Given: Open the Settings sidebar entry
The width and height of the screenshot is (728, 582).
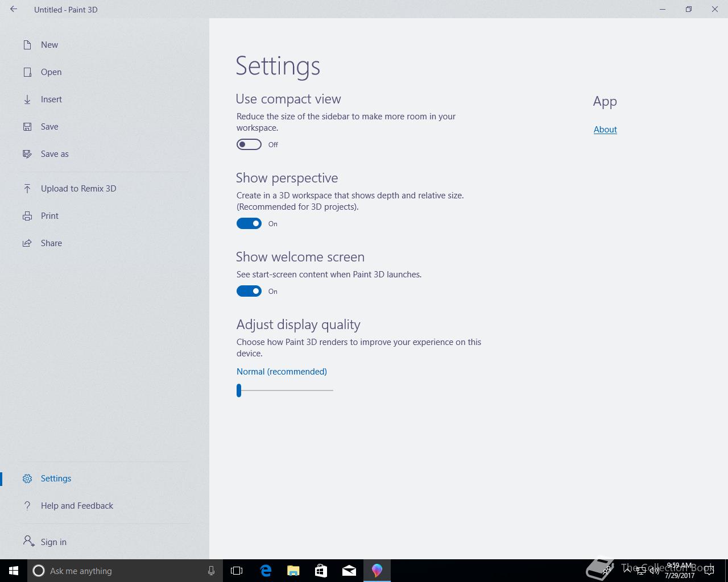Looking at the screenshot, I should pos(105,479).
